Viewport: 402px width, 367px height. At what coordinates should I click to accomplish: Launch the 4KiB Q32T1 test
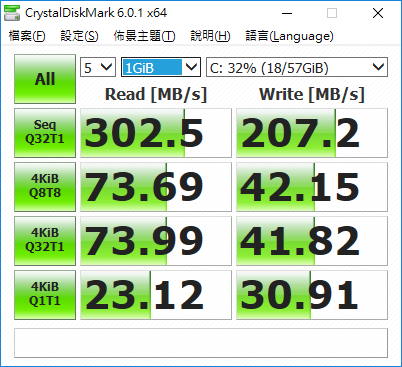point(45,241)
